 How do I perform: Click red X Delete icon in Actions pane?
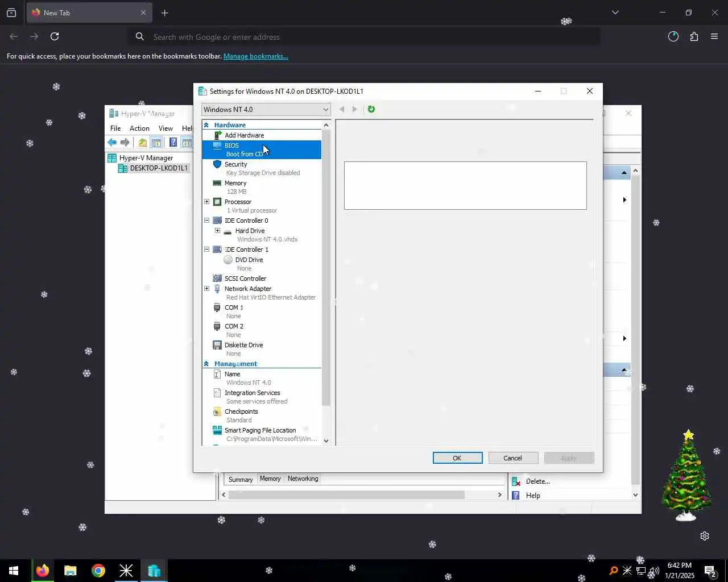coord(516,481)
